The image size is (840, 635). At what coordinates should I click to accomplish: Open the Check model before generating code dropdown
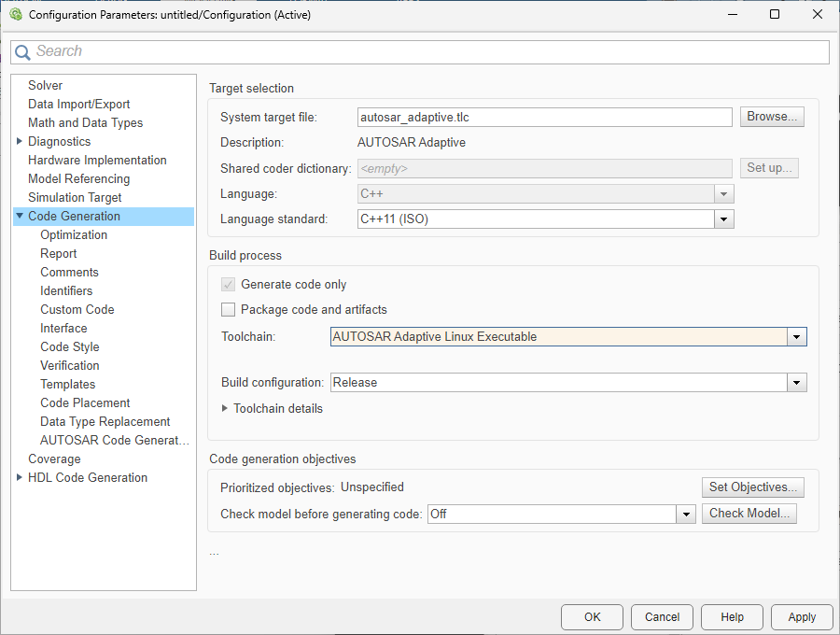pyautogui.click(x=687, y=513)
